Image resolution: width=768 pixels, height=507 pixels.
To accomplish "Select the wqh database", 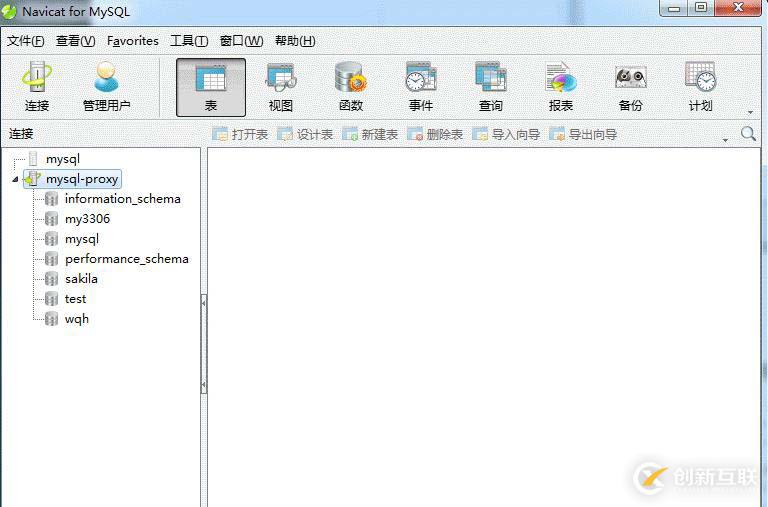I will (x=76, y=319).
